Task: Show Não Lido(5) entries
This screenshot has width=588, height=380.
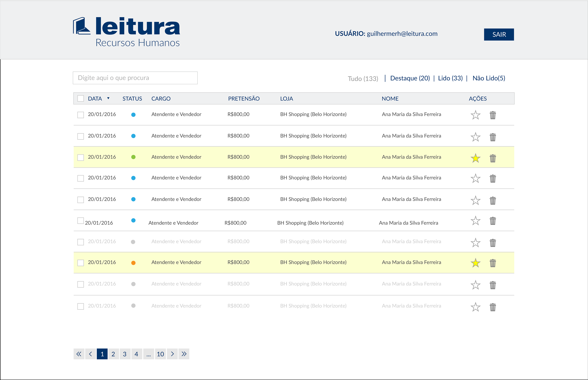Action: click(x=489, y=78)
